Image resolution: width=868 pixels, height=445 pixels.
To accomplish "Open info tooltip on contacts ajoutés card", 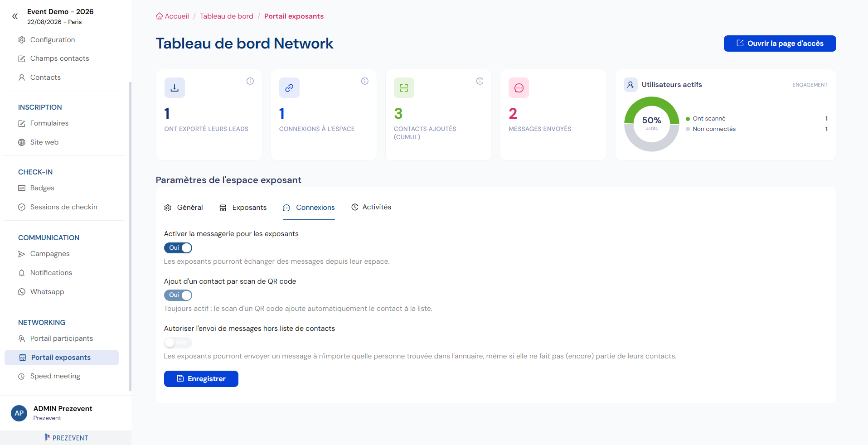I will [x=480, y=81].
